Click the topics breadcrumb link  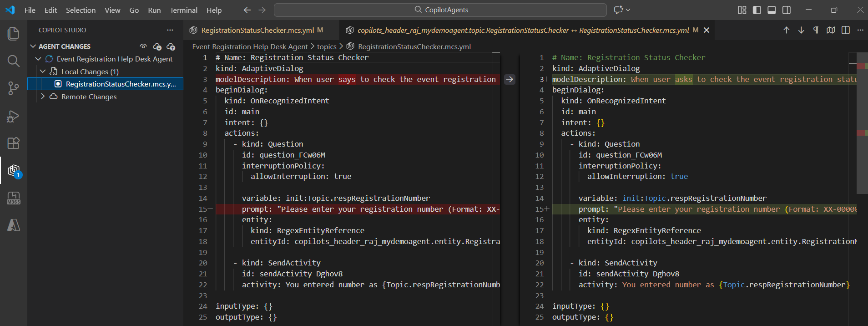327,46
